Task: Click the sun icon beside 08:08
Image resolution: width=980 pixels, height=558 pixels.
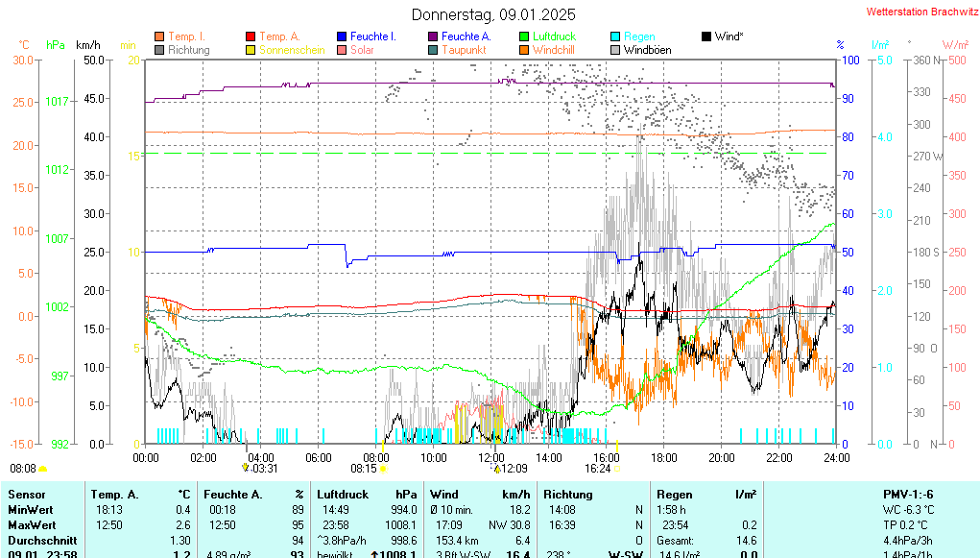Action: pyautogui.click(x=43, y=469)
